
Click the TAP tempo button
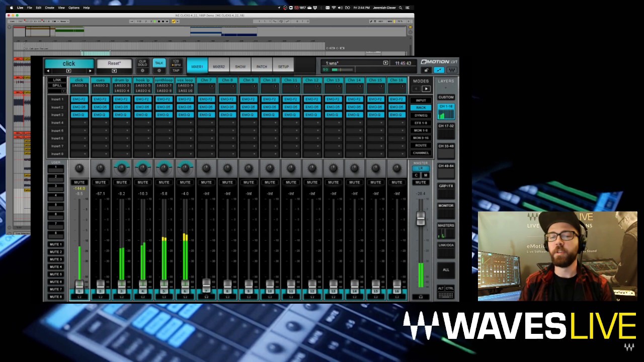176,70
